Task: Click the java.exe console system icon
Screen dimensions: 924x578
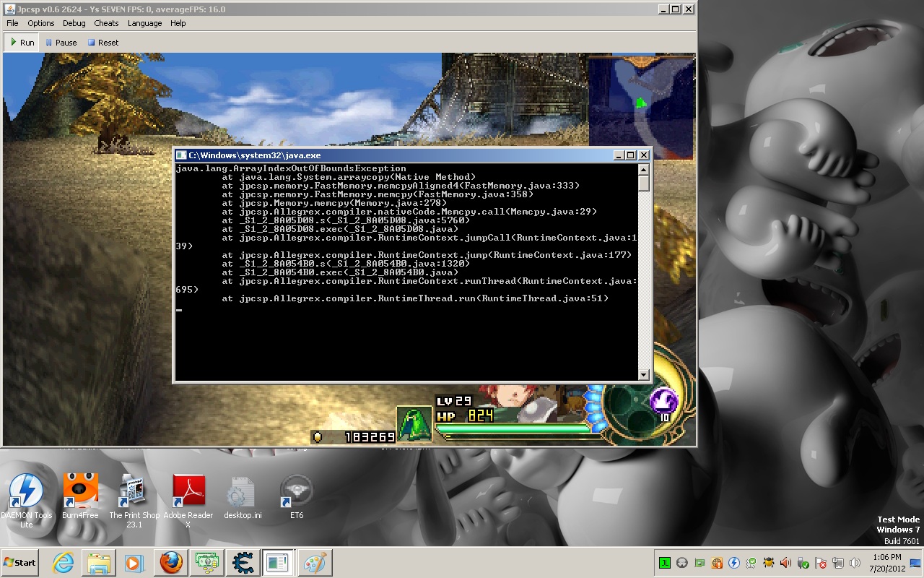Action: 181,155
